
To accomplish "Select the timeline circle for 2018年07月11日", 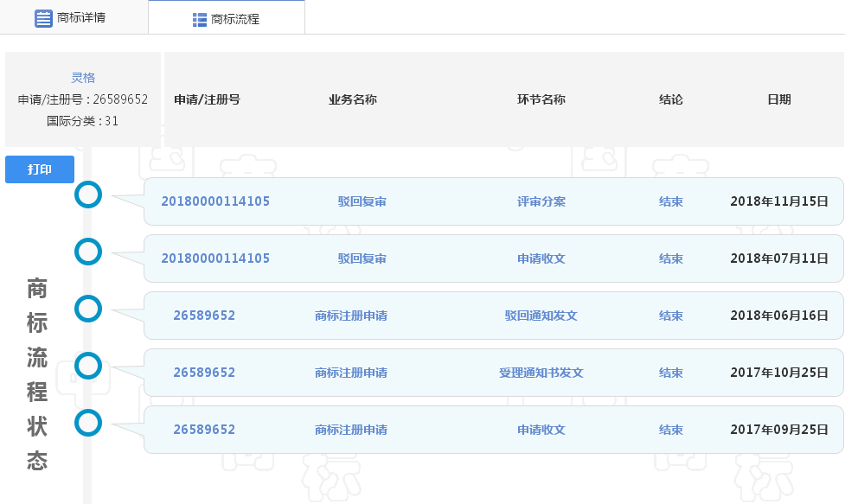I will 88,252.
